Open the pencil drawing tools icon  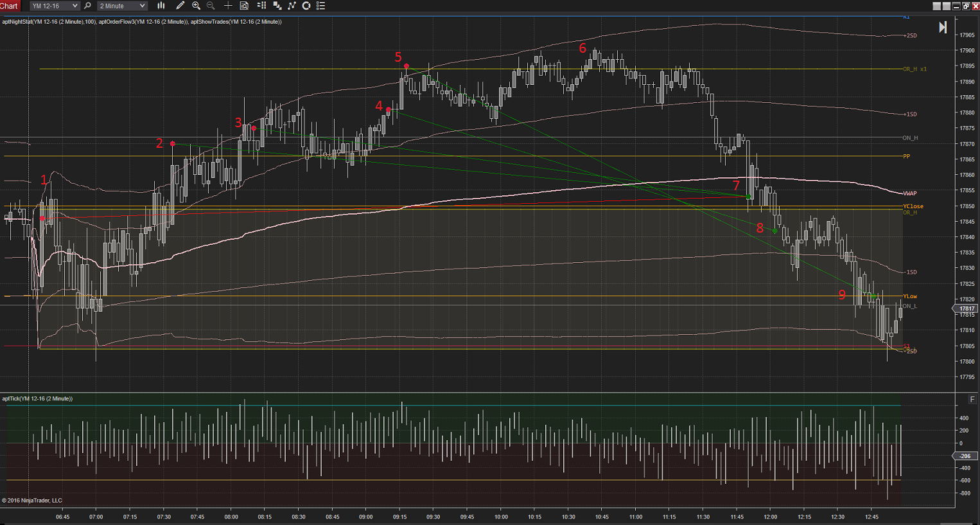(180, 6)
